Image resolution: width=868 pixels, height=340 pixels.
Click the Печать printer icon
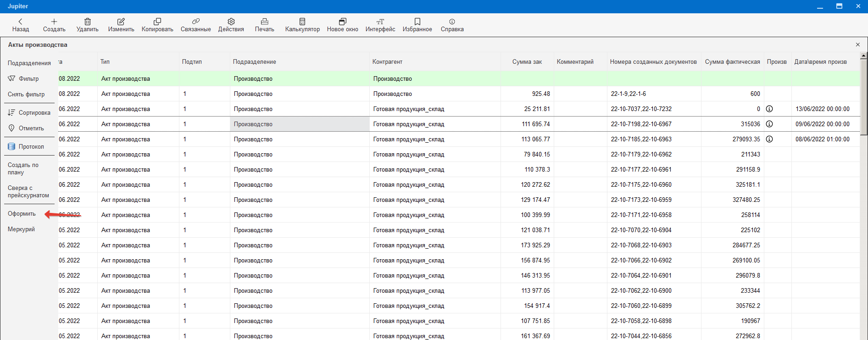tap(265, 21)
